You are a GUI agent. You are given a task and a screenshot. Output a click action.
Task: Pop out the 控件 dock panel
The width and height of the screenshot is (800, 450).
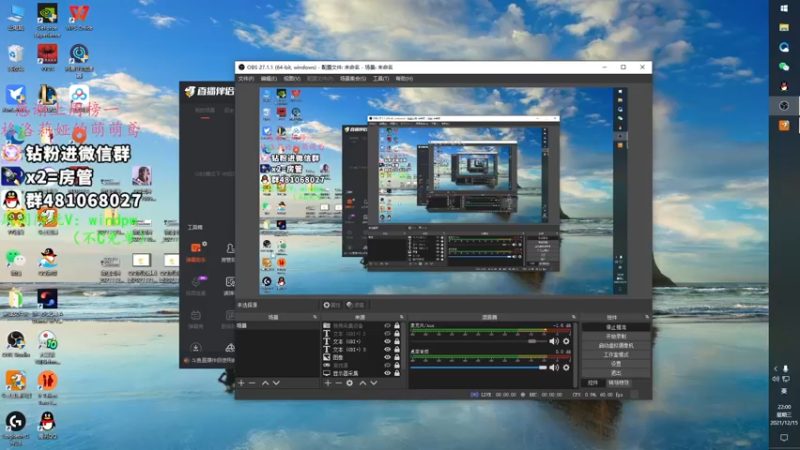[647, 317]
